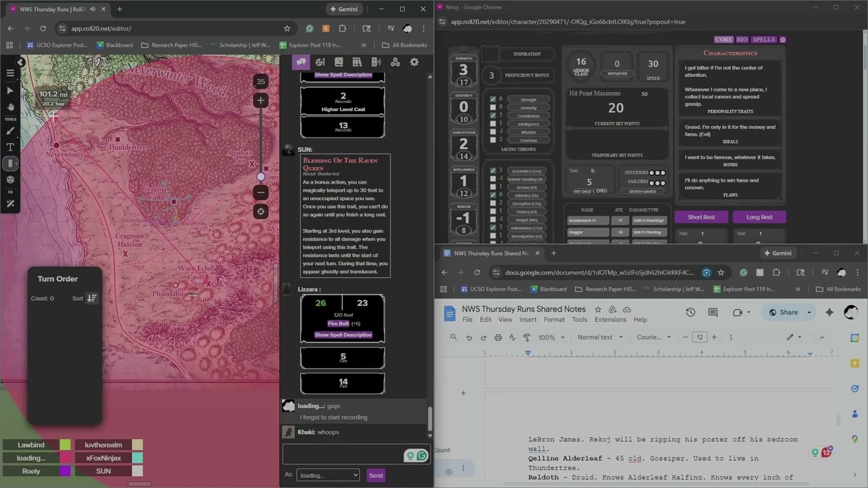Image resolution: width=868 pixels, height=488 pixels.
Task: Open Google Docs version history
Action: (x=690, y=312)
